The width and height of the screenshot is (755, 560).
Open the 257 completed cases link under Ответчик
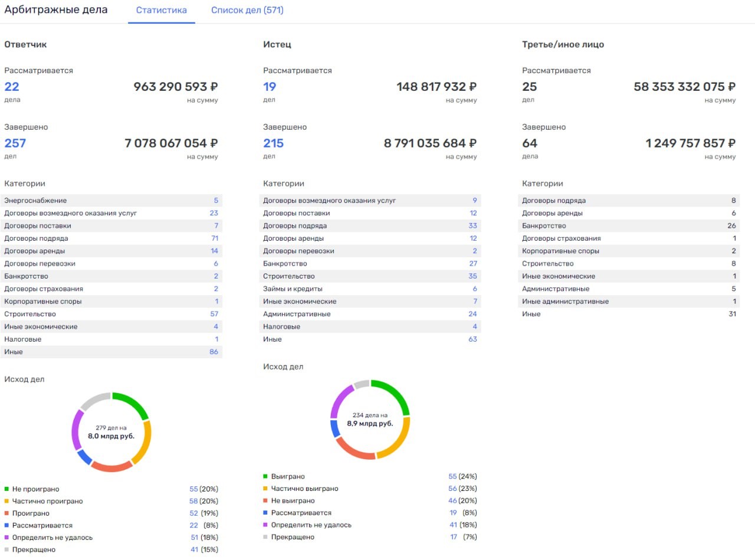15,143
